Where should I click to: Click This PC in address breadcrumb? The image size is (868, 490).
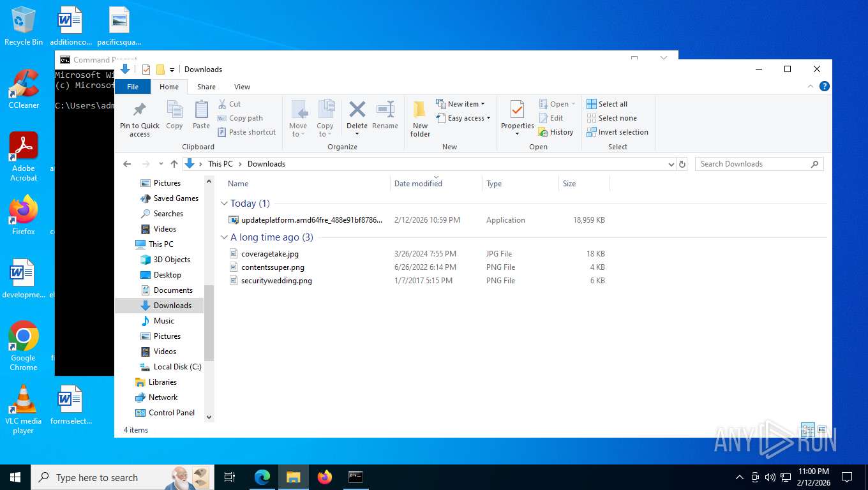220,164
